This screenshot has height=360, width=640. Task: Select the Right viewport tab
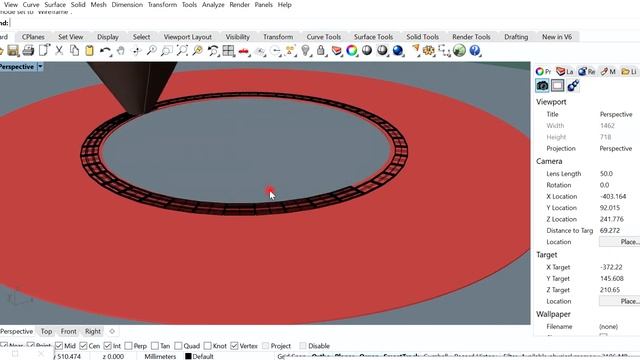coord(93,331)
